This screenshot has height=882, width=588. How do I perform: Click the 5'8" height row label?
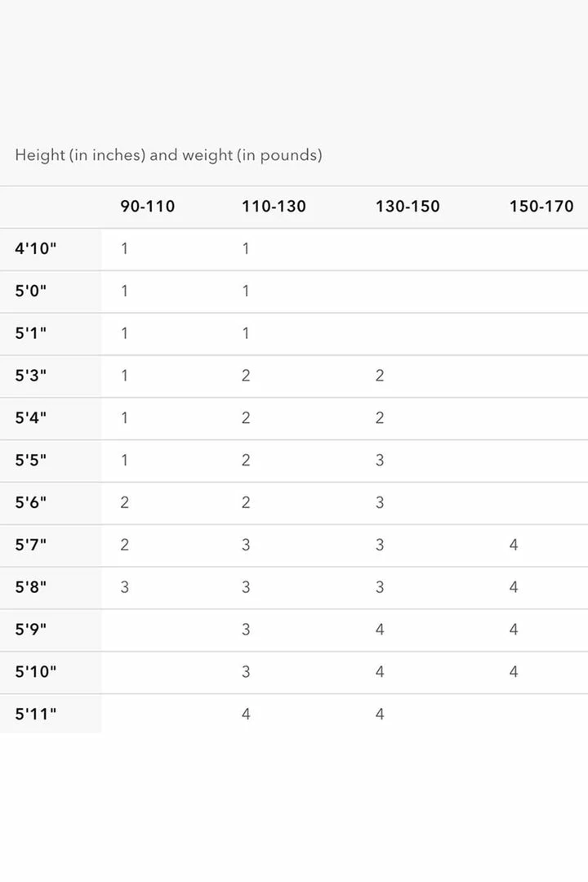point(31,587)
